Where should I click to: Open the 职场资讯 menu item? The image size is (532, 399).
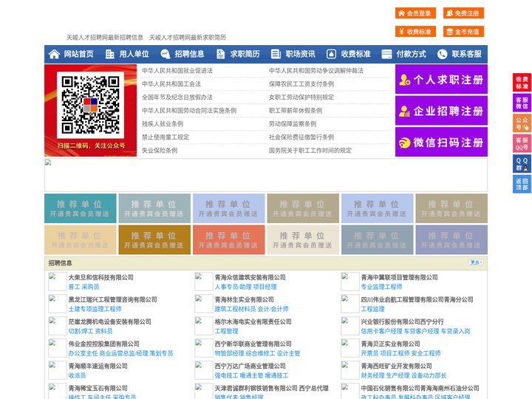pyautogui.click(x=300, y=54)
